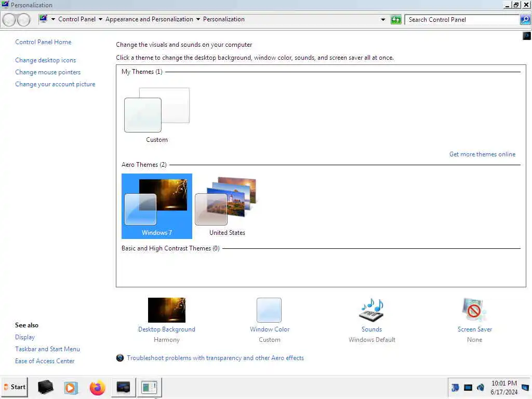The image size is (532, 399).
Task: Click the Window Color text link
Action: [270, 329]
